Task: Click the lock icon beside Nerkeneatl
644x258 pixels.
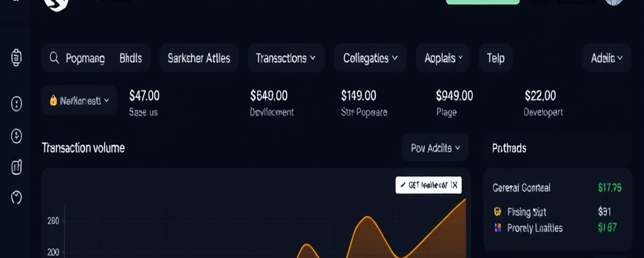Action: 53,100
